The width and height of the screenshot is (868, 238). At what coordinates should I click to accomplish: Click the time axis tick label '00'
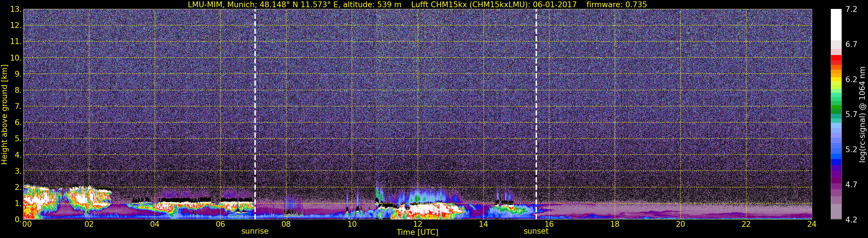27,224
